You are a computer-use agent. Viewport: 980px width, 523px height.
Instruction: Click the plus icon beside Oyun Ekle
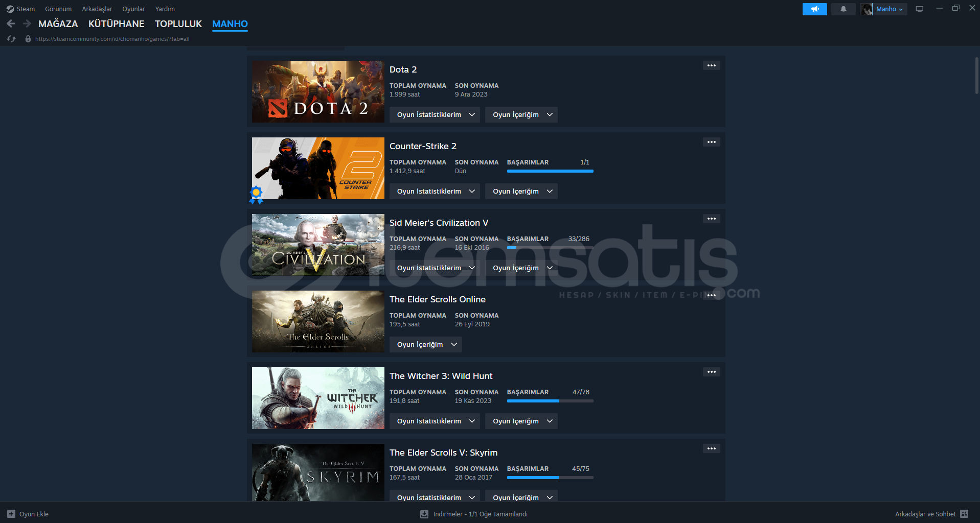(x=11, y=514)
